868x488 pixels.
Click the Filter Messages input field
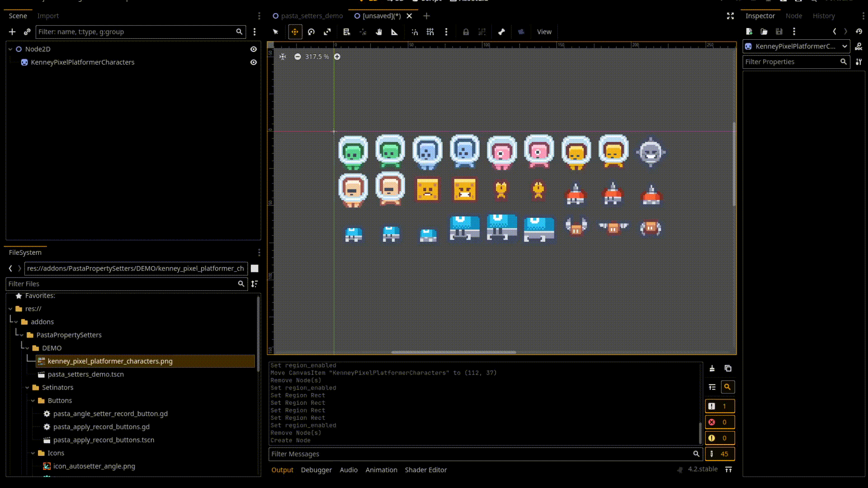click(481, 454)
